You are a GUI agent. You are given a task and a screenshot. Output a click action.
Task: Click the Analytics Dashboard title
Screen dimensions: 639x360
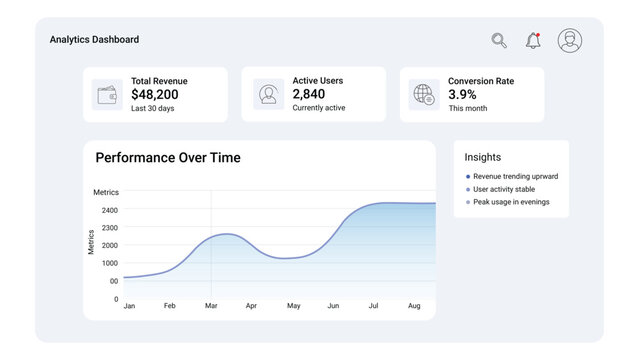(x=94, y=40)
